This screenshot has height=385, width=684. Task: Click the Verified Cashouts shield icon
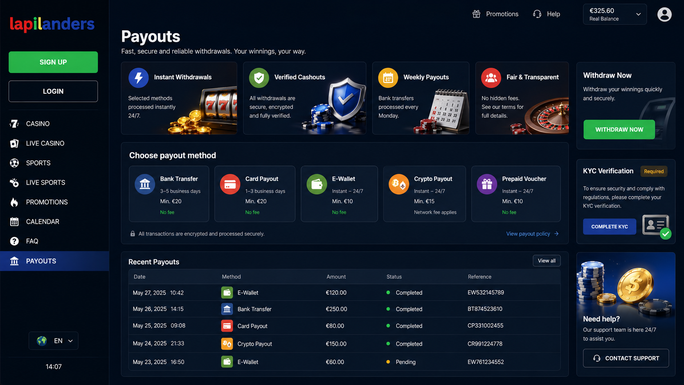click(x=259, y=78)
